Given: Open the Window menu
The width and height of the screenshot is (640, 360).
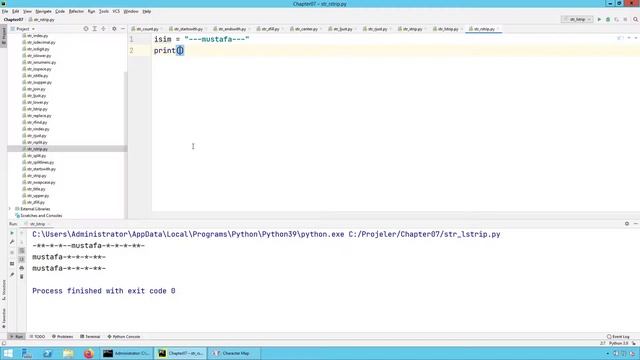Looking at the screenshot, I should click(131, 11).
